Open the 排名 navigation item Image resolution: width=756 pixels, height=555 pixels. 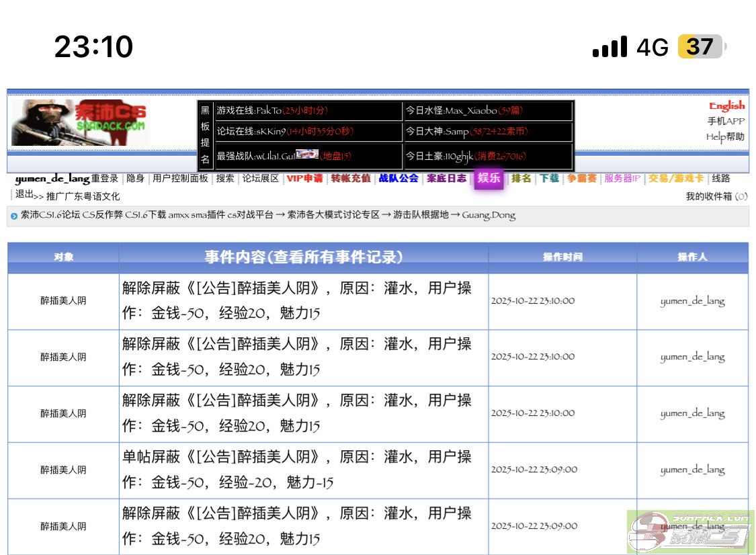pos(520,179)
